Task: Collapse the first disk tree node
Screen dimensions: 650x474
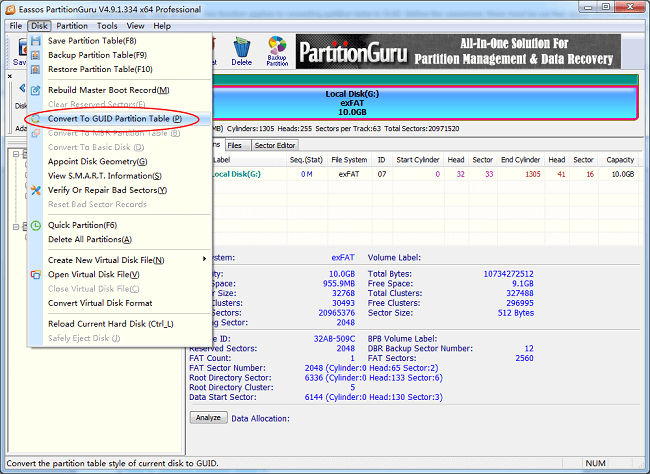Action: coord(16,154)
